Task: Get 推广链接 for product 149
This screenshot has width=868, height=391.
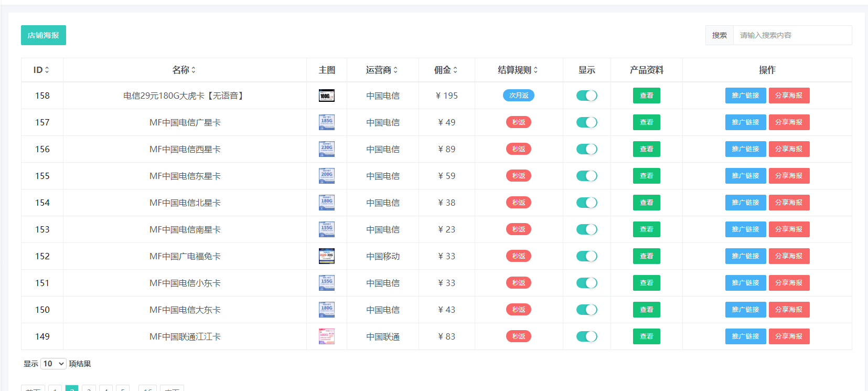Action: [x=746, y=336]
